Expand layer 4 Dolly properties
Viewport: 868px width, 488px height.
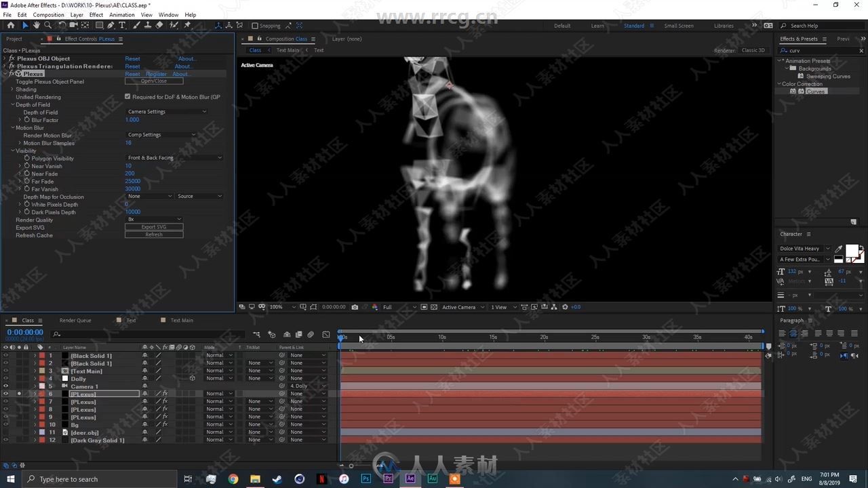(x=35, y=379)
